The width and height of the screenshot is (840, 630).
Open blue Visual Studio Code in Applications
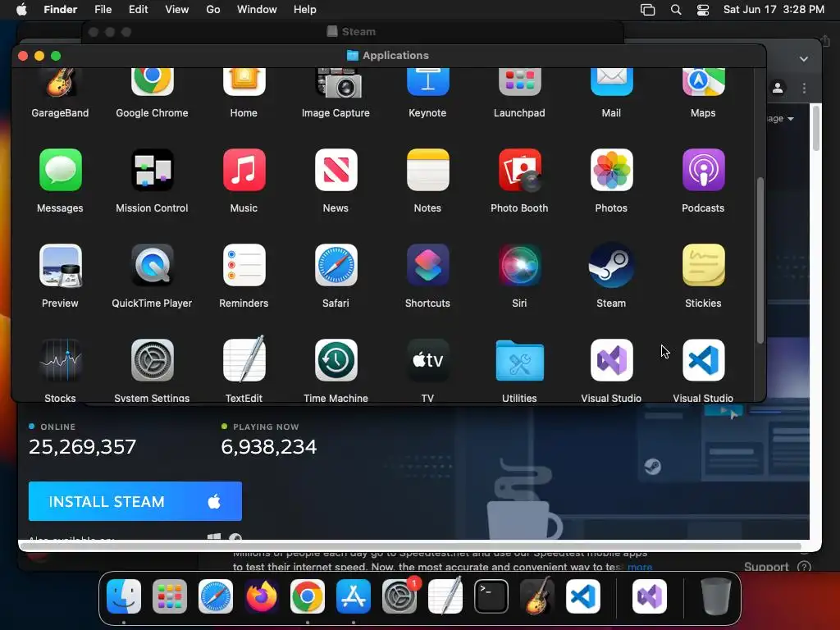tap(703, 360)
